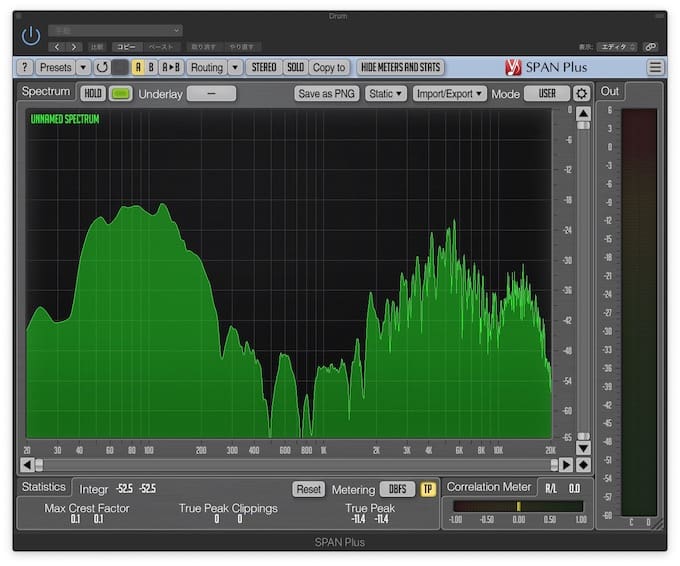Click the A to B copy button
This screenshot has height=566, width=680.
point(171,67)
